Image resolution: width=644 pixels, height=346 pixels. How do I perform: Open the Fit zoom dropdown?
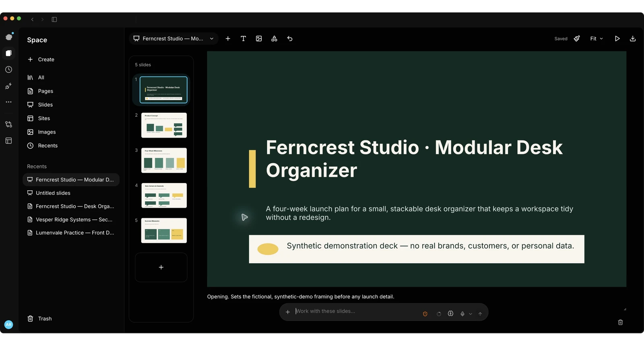tap(597, 39)
